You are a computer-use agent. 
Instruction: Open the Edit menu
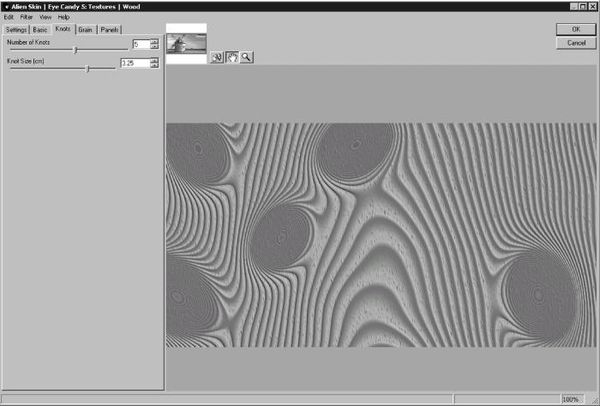coord(9,17)
